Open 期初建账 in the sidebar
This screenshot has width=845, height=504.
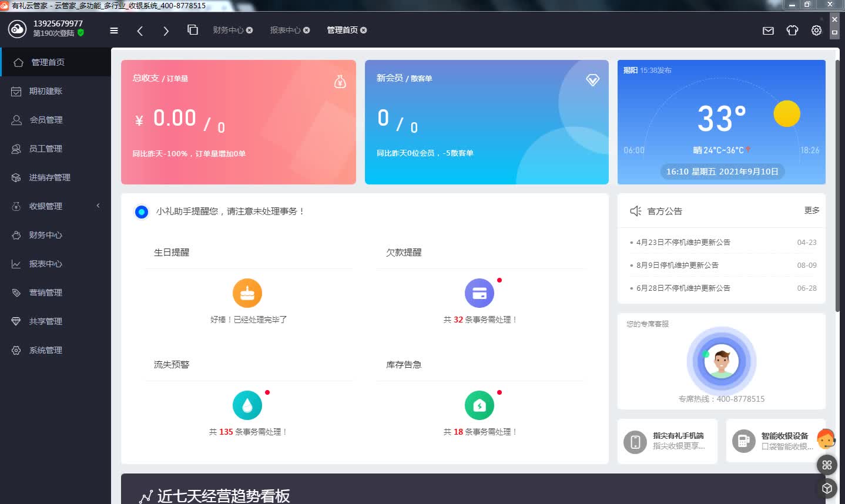(55, 91)
